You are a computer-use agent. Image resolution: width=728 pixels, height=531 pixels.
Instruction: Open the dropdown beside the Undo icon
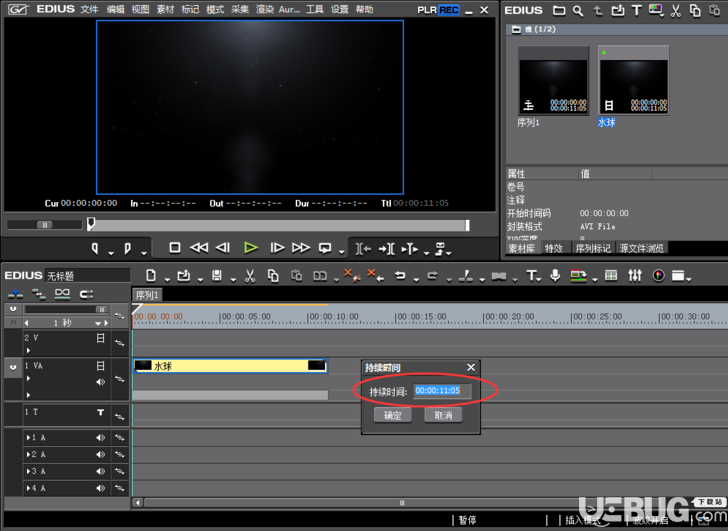click(x=416, y=279)
